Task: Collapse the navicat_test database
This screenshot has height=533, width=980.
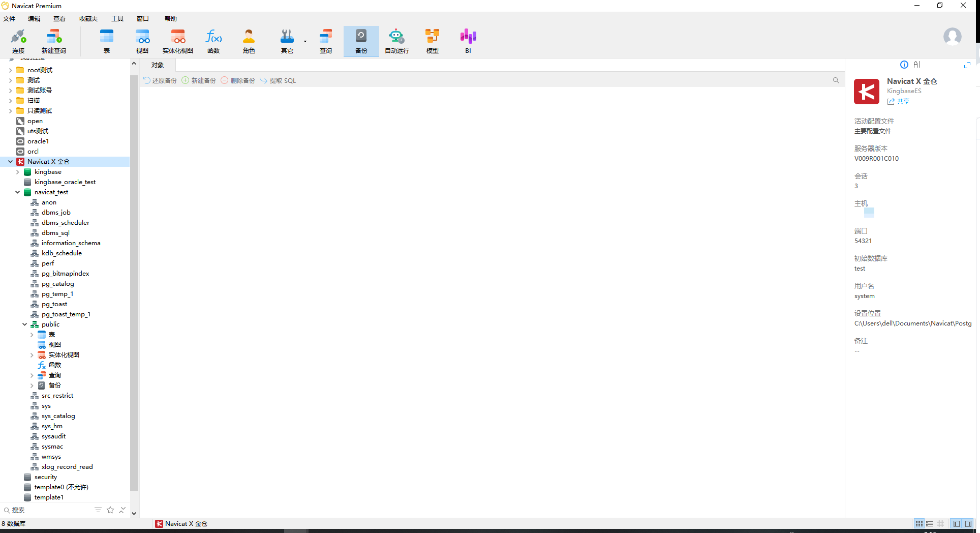Action: click(x=18, y=192)
